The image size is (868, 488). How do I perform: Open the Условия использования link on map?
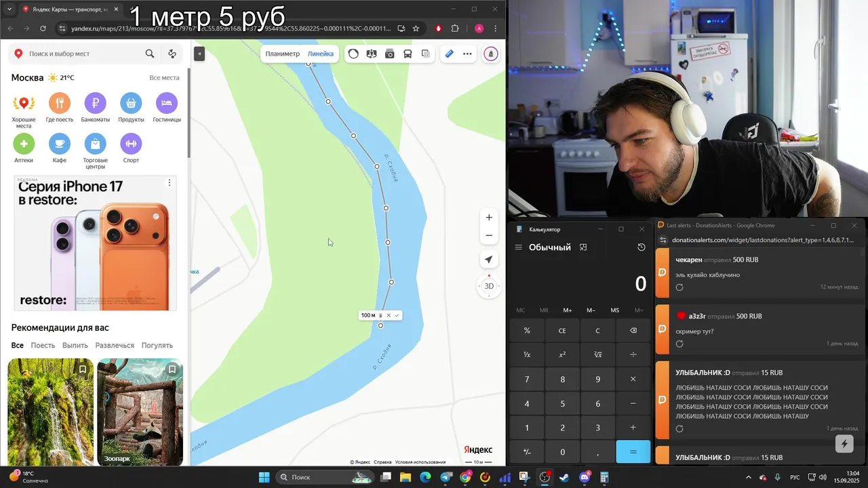420,462
